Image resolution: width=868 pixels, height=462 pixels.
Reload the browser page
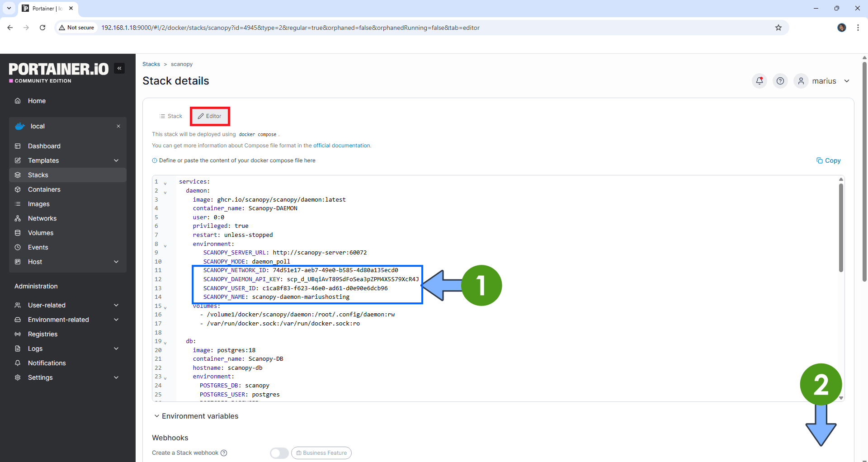(42, 28)
